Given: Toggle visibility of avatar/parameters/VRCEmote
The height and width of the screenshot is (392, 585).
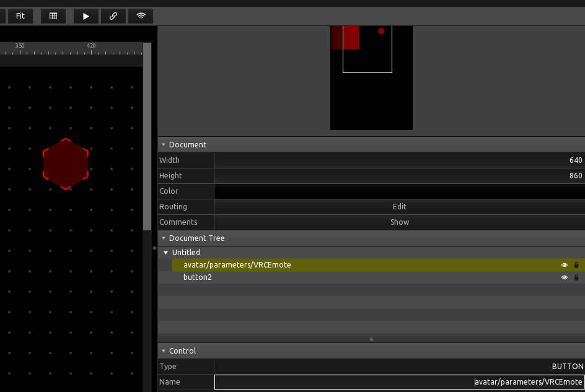Looking at the screenshot, I should tap(564, 264).
